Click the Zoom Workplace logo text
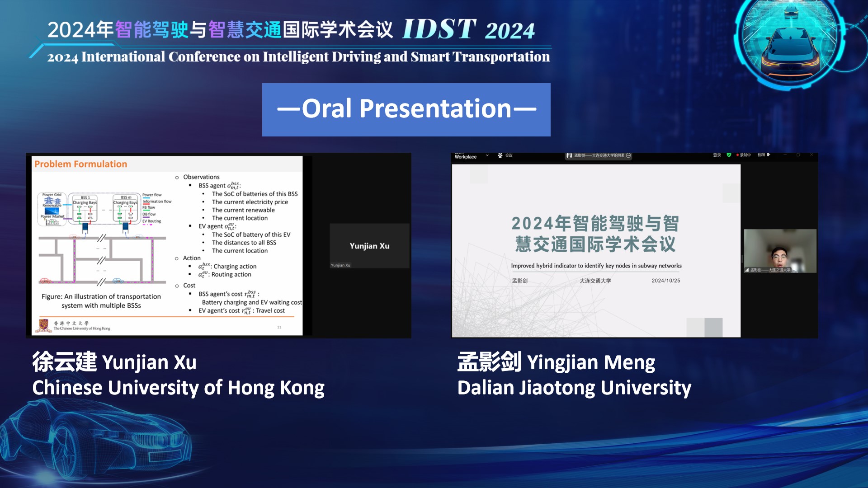868x488 pixels. [x=466, y=156]
